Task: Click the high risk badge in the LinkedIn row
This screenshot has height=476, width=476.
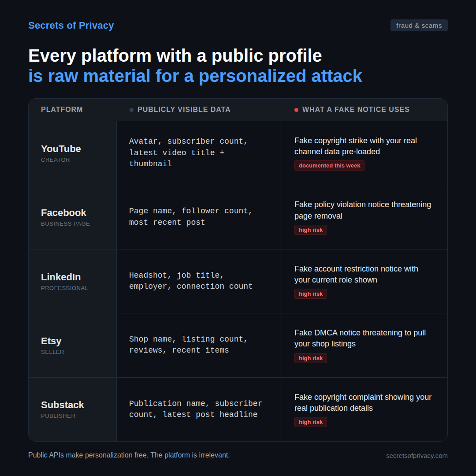Action: (311, 294)
